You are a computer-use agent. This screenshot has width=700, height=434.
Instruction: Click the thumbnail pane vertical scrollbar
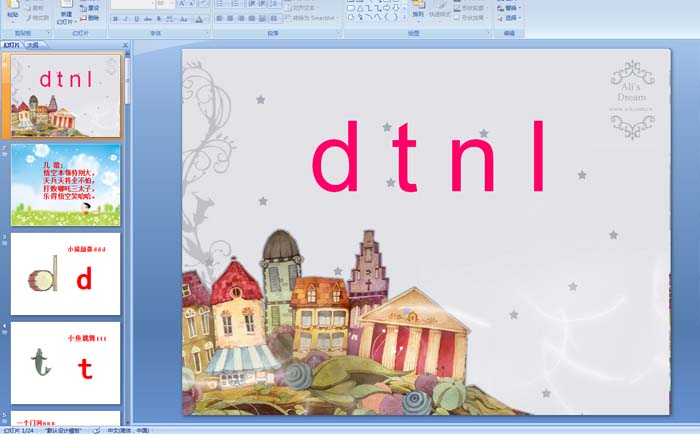(x=128, y=237)
